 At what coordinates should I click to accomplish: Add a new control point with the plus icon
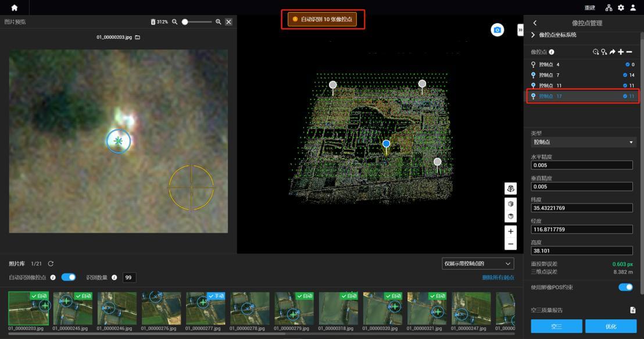tap(621, 52)
